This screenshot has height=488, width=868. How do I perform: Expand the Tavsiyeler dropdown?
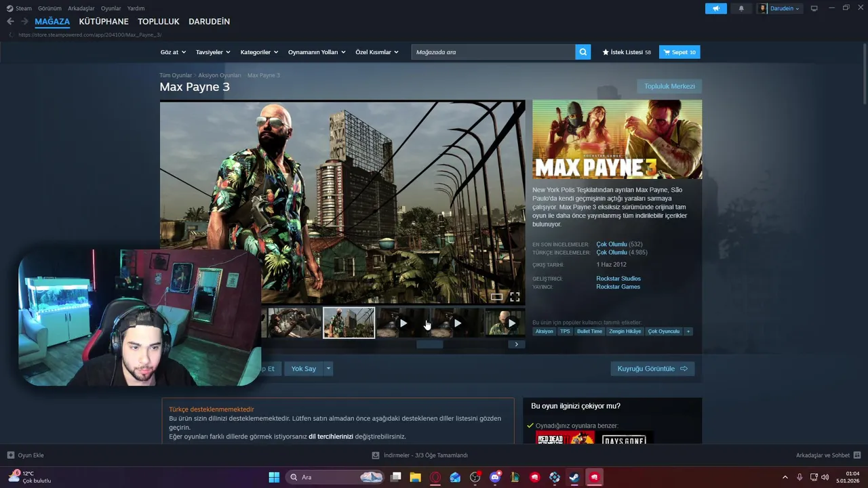(213, 52)
